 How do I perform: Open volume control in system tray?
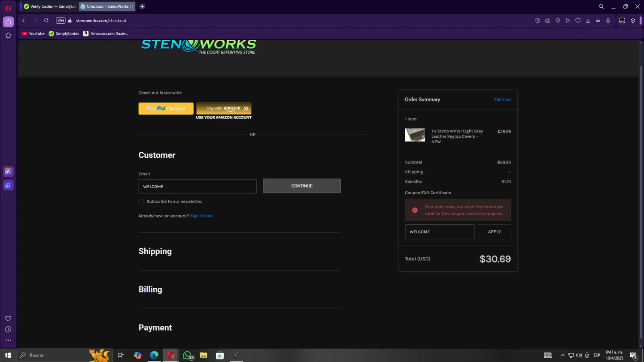pos(579,355)
